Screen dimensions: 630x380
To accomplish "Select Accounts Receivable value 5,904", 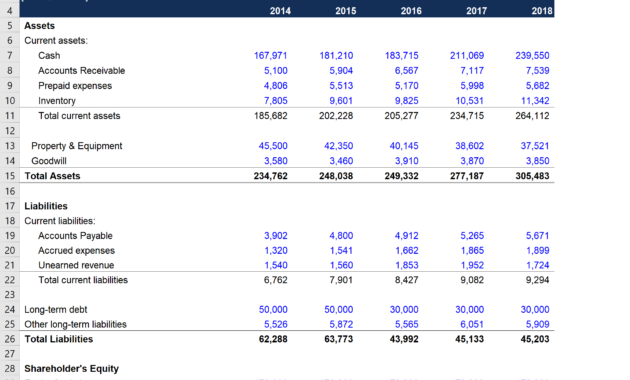I will pos(341,71).
